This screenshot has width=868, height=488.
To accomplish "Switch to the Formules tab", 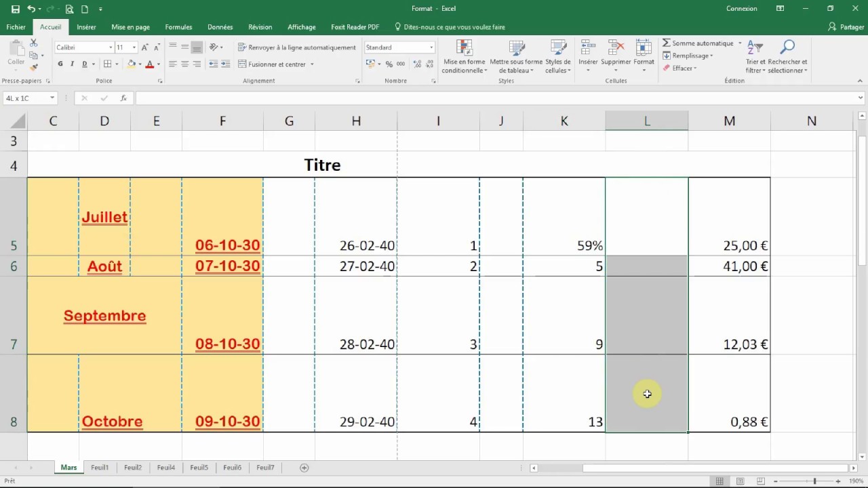I will tap(178, 27).
